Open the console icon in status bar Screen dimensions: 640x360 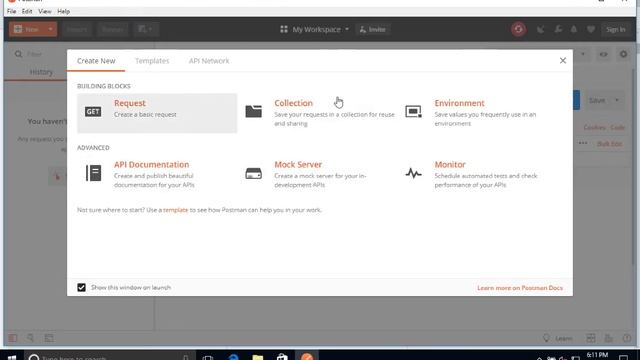(x=49, y=338)
